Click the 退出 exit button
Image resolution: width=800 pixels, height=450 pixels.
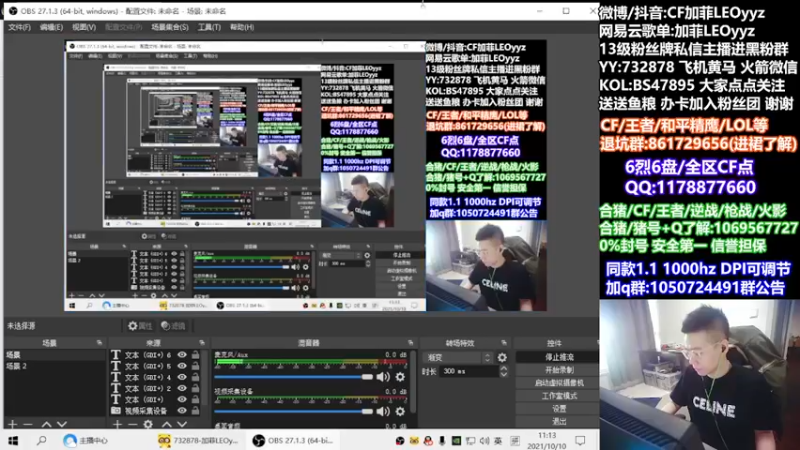coord(559,421)
